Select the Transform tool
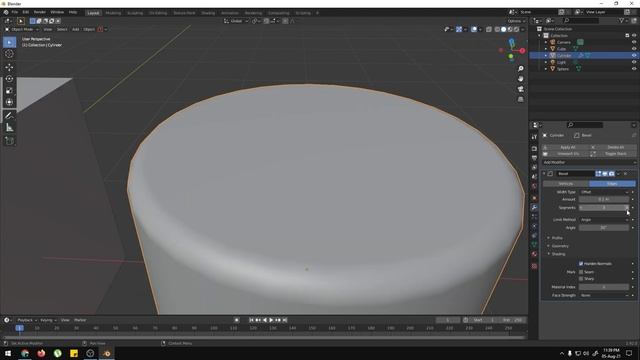Image resolution: width=640 pixels, height=360 pixels. pyautogui.click(x=9, y=102)
